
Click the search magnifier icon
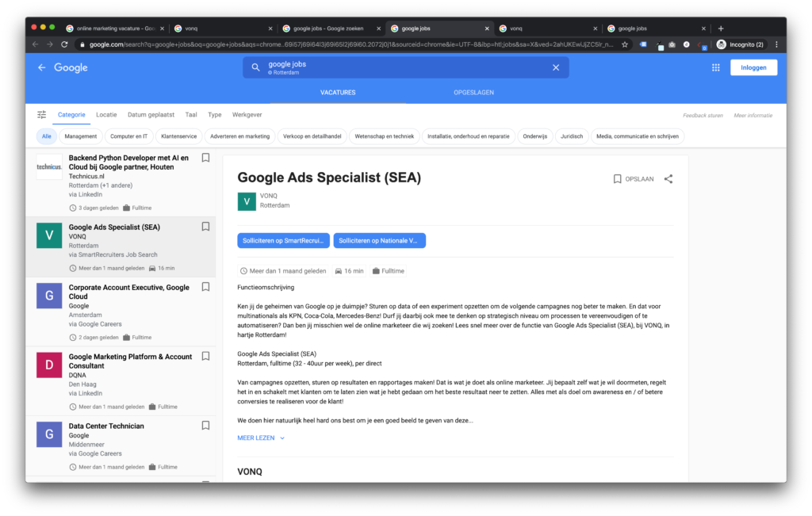click(x=256, y=68)
